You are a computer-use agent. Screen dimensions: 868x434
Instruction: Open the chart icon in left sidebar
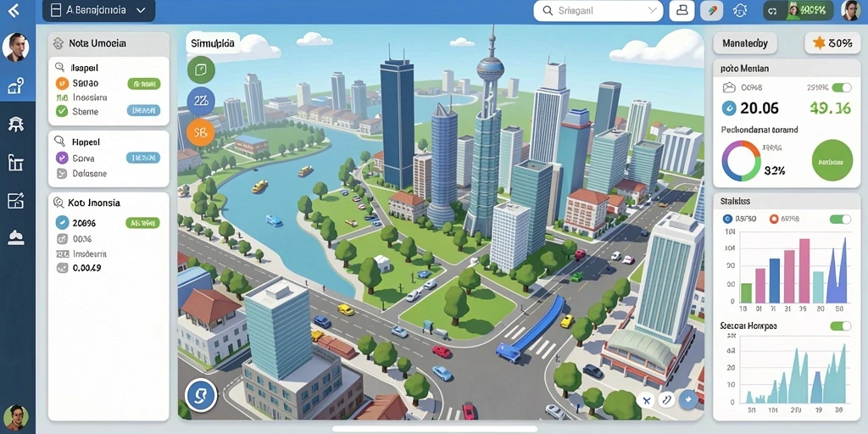(x=15, y=163)
